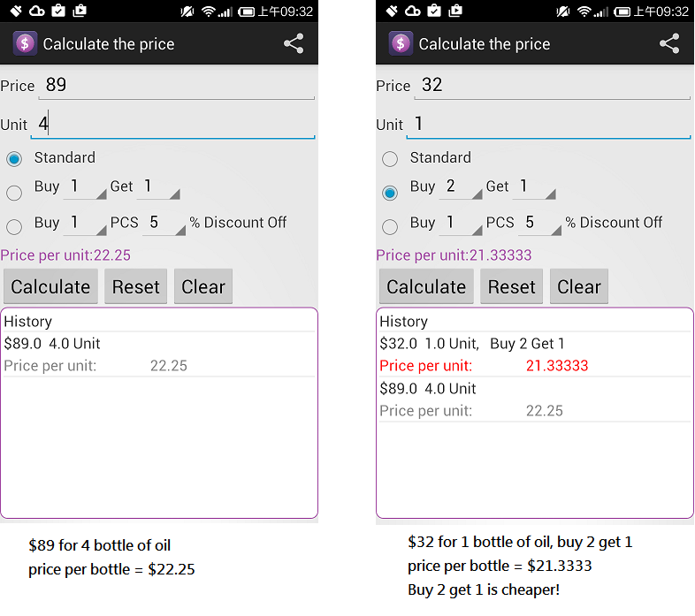The width and height of the screenshot is (695, 616).
Task: Select the Buy/Get radio option on left screen
Action: [14, 193]
